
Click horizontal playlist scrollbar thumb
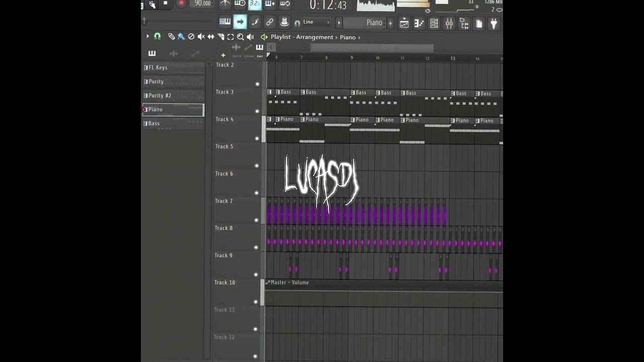point(372,48)
